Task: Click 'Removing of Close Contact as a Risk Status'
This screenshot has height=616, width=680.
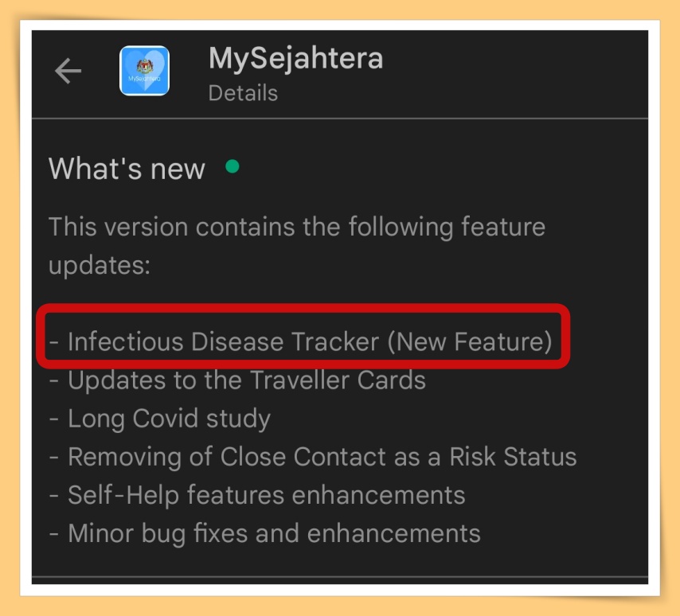Action: [x=313, y=457]
